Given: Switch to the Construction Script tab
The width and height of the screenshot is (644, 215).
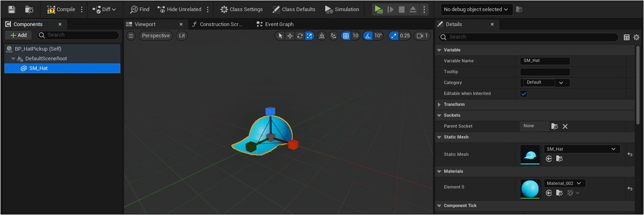Looking at the screenshot, I should (221, 24).
